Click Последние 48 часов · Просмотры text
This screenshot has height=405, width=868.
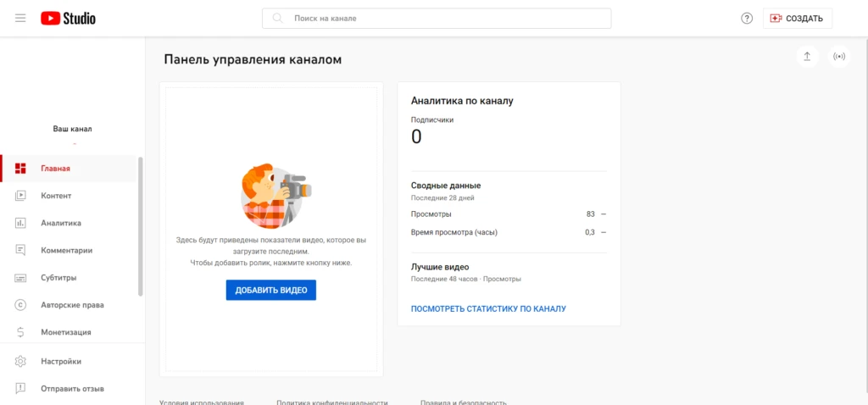click(465, 279)
